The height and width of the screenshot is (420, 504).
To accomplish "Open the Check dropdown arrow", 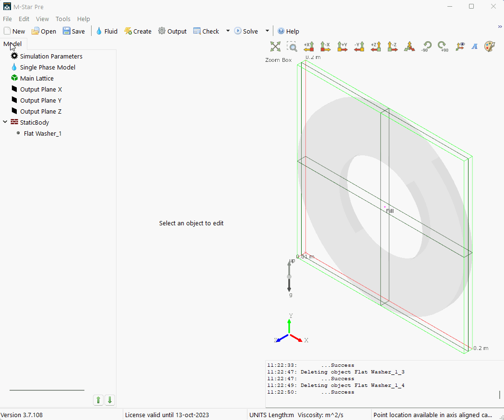I will point(228,31).
